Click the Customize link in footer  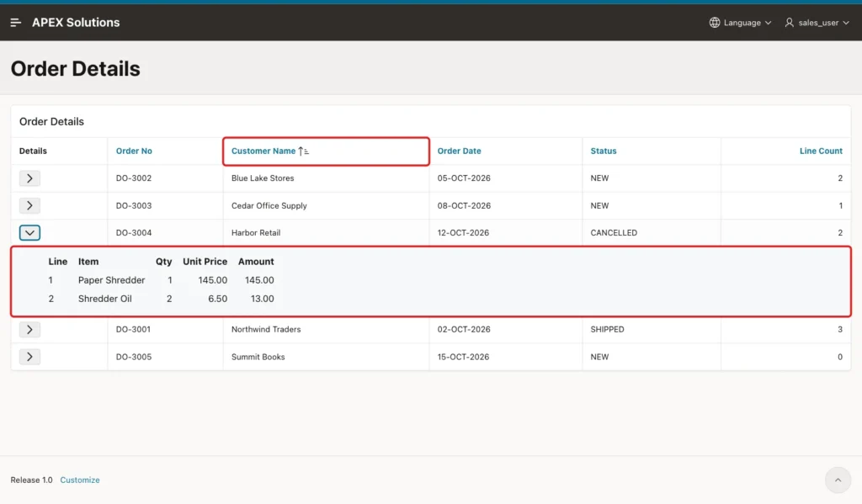pyautogui.click(x=80, y=480)
